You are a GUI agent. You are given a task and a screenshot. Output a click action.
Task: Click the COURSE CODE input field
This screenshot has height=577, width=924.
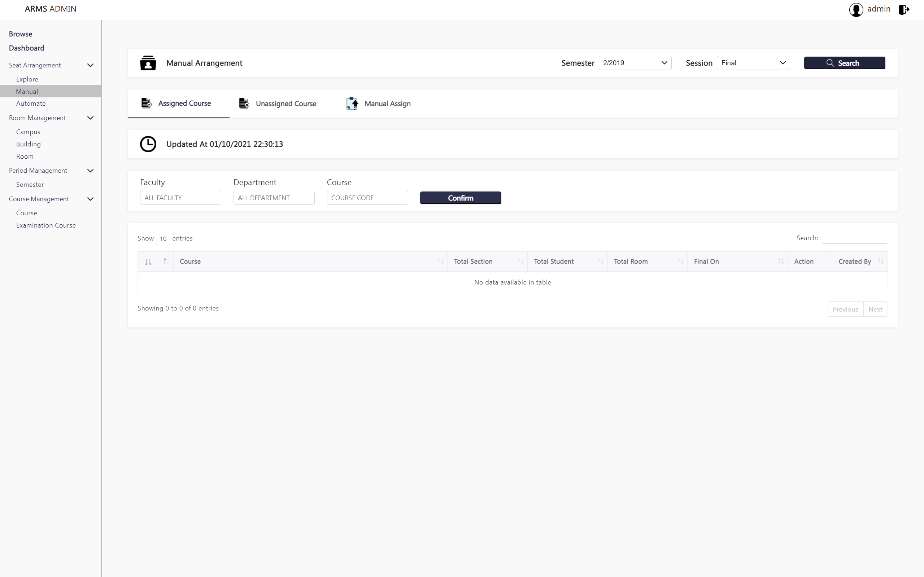pos(367,198)
